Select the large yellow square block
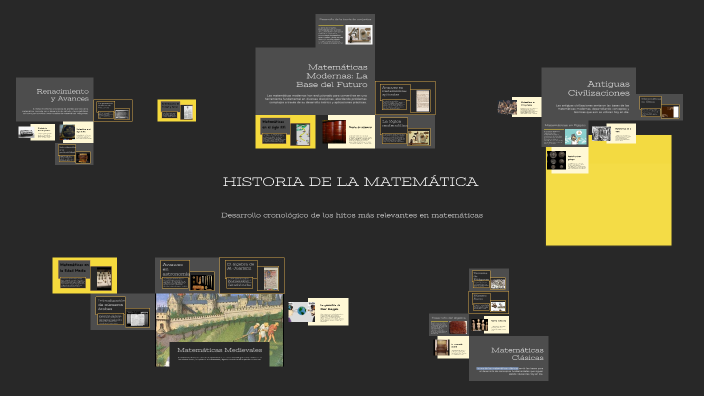 click(x=609, y=190)
